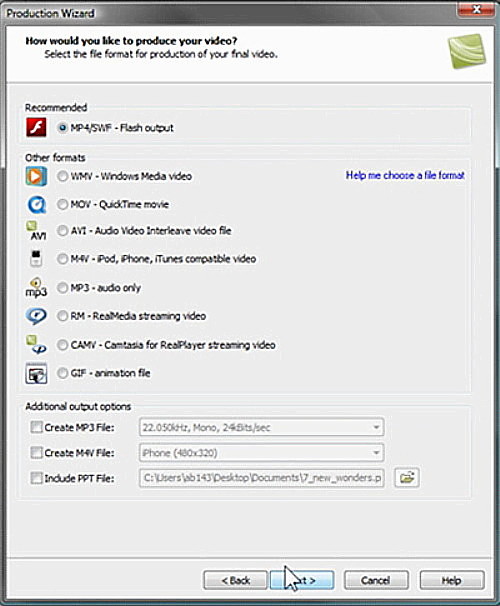500x606 pixels.
Task: Toggle Include PPT File checkbox
Action: coord(36,478)
